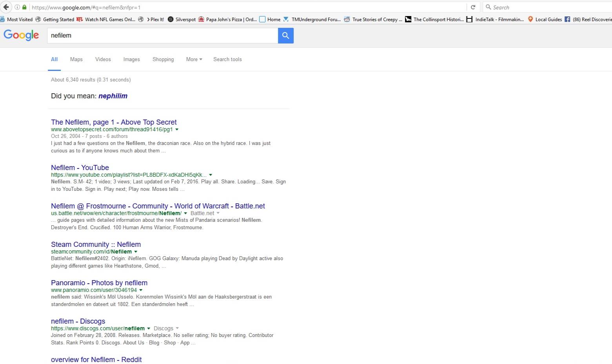Click the Google logo
The height and width of the screenshot is (364, 612).
(21, 35)
